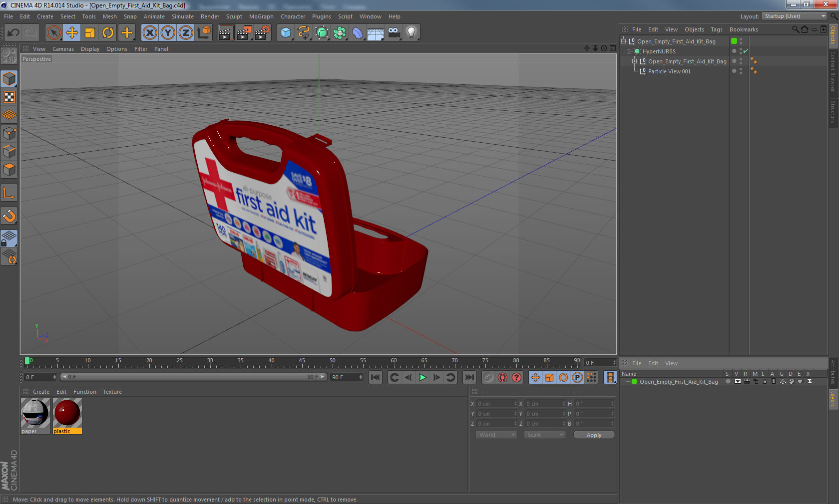Add camera object

394,33
